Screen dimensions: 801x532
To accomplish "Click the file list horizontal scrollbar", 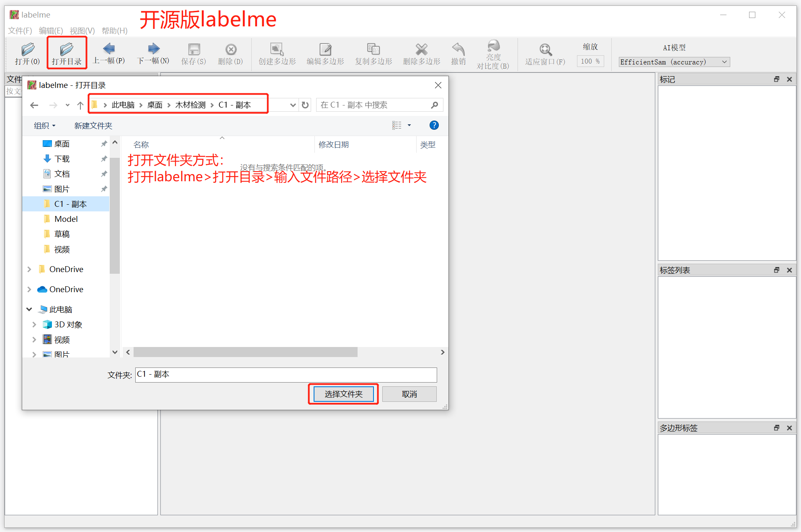I will pyautogui.click(x=245, y=352).
